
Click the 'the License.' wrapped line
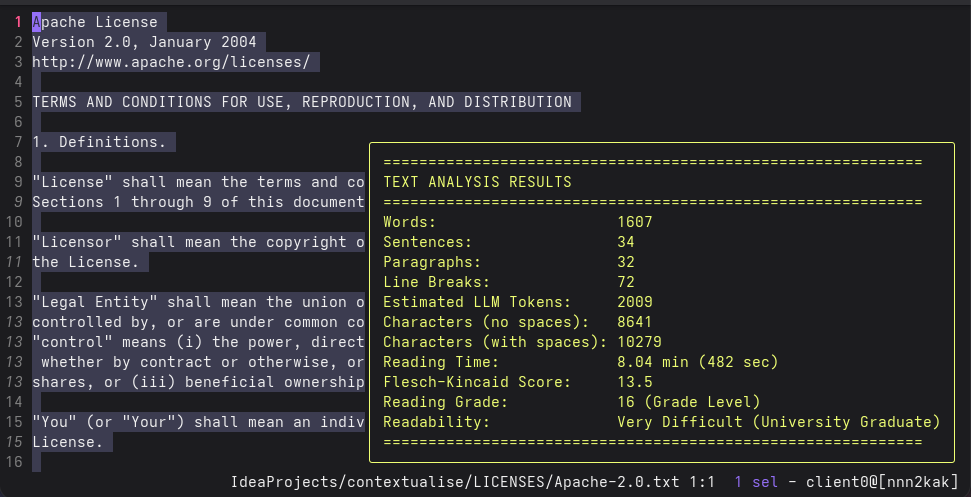(86, 262)
